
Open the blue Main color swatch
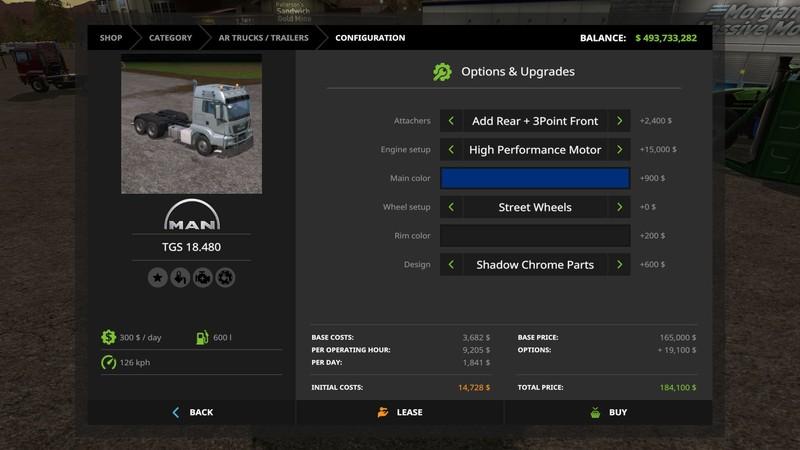pos(535,178)
